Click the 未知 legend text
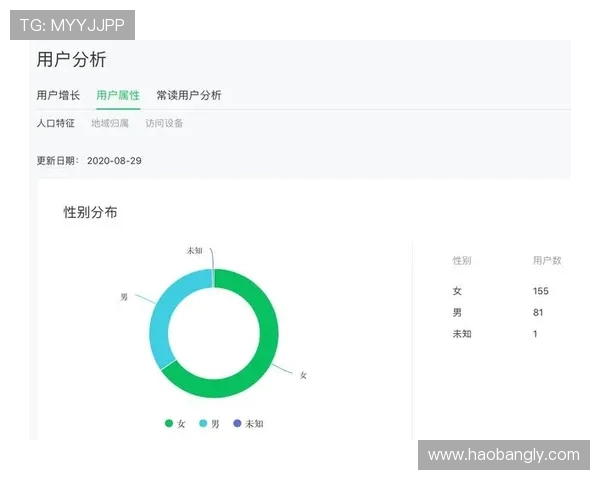 tap(254, 424)
